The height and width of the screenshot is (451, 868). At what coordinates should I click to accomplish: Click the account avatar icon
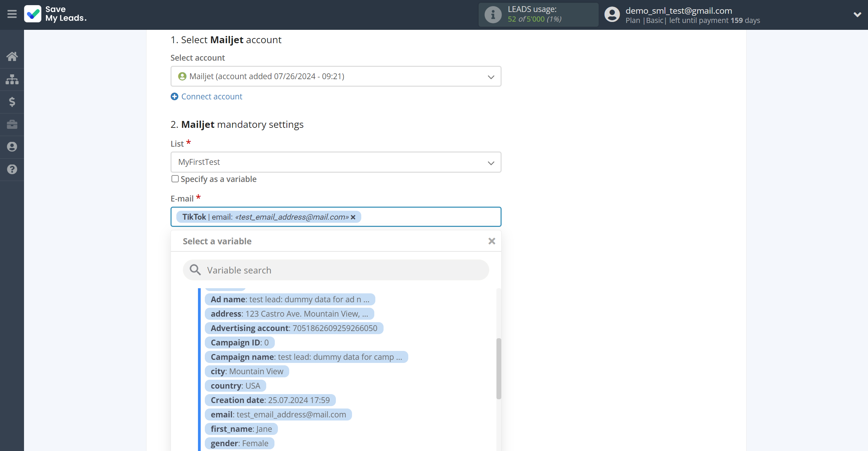(x=612, y=15)
